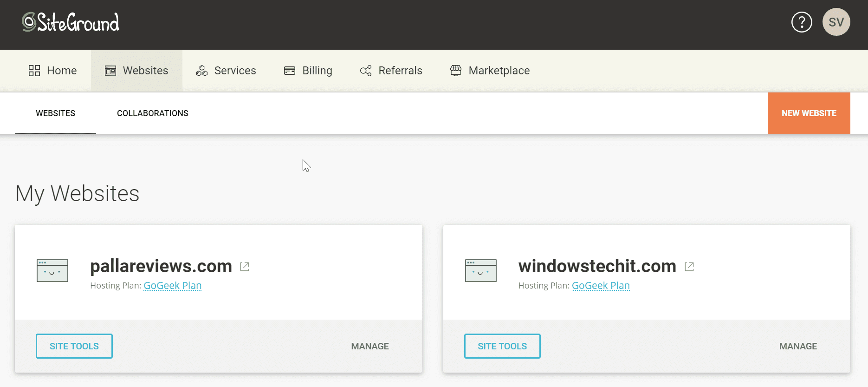Open SITE TOOLS for pallareviews.com
This screenshot has height=387, width=868.
[x=74, y=346]
